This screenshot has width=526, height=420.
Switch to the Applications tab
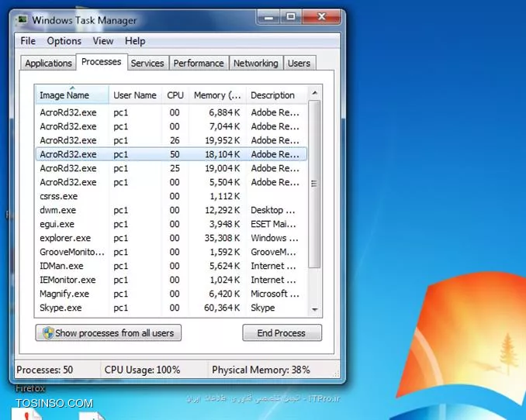point(48,63)
